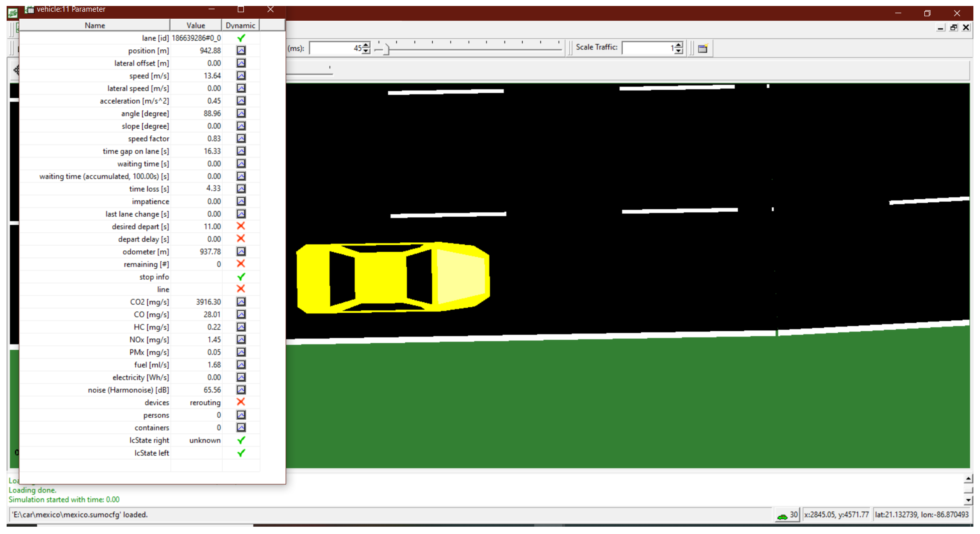Image resolution: width=980 pixels, height=534 pixels.
Task: Click red X in desired depart row
Action: [x=241, y=226]
